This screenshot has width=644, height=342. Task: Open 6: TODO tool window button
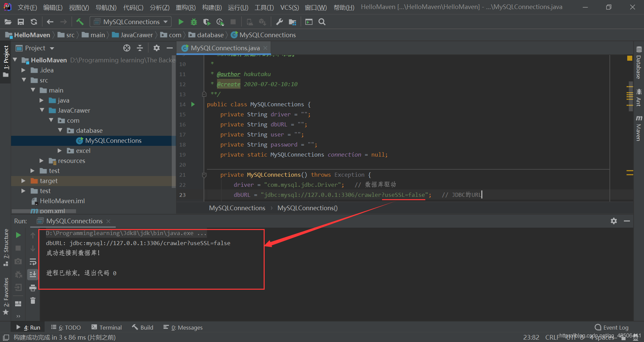(x=66, y=328)
